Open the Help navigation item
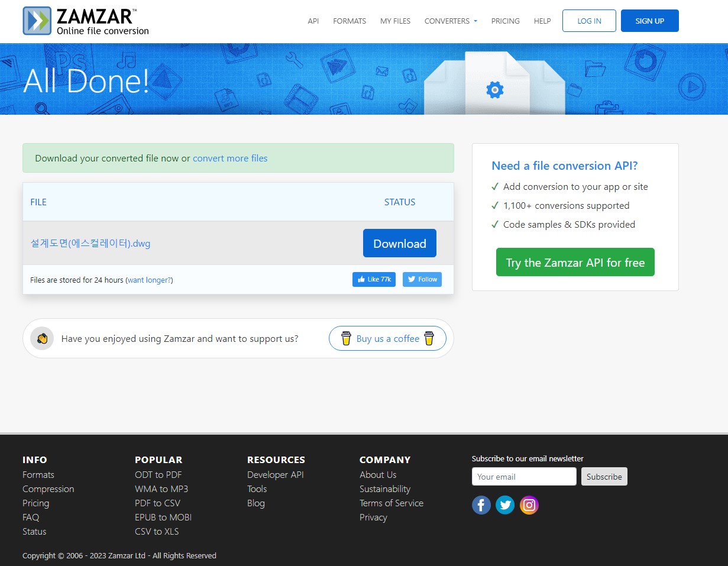Viewport: 728px width, 566px height. 542,21
